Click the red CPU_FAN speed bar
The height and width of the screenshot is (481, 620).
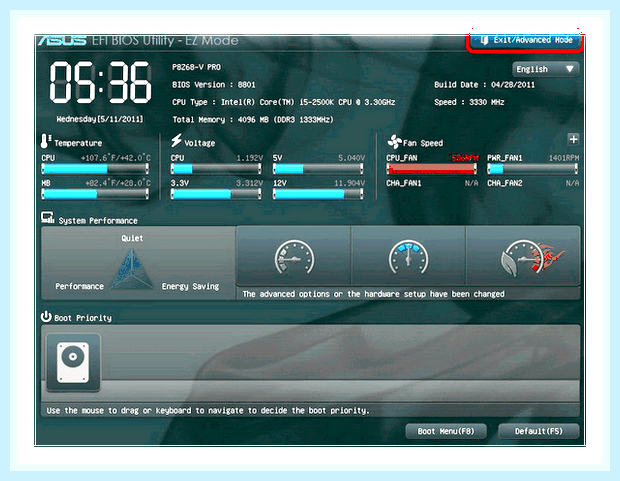431,169
